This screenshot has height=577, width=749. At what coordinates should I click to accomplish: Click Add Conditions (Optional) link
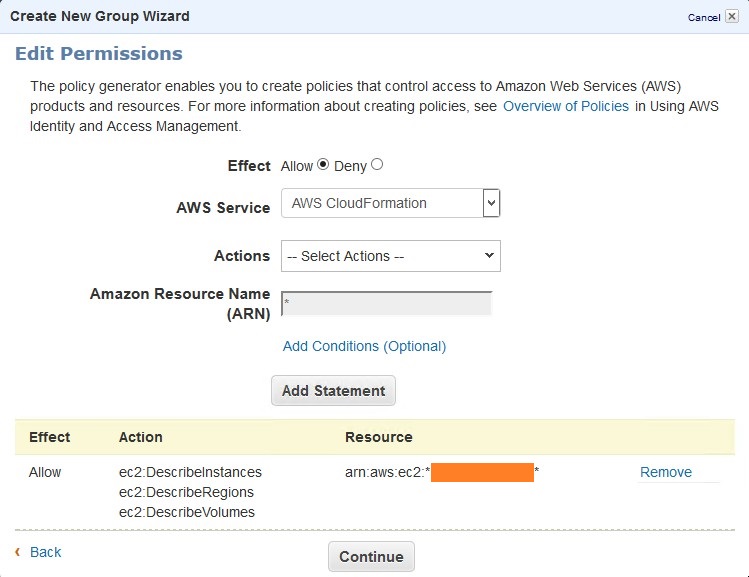(364, 346)
